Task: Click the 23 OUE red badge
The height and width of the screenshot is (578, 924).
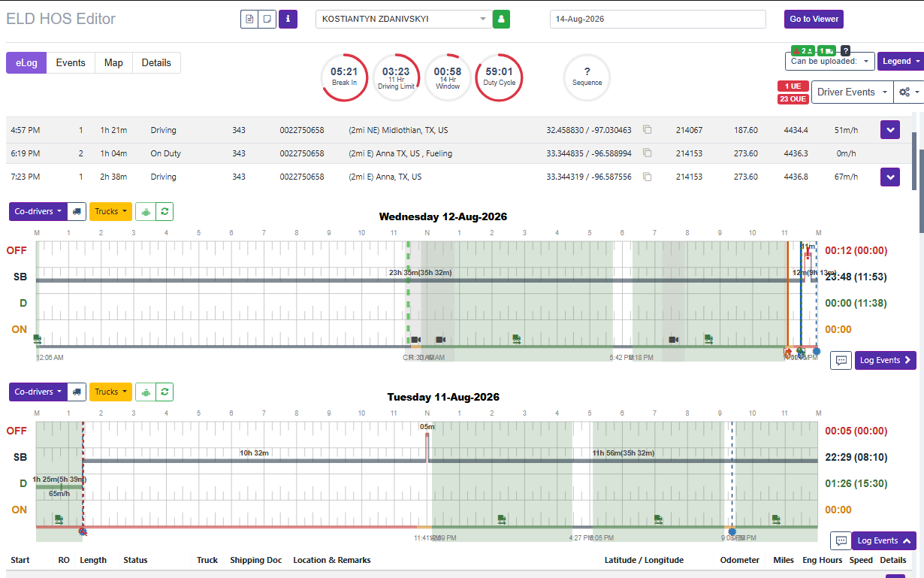Action: (x=793, y=98)
